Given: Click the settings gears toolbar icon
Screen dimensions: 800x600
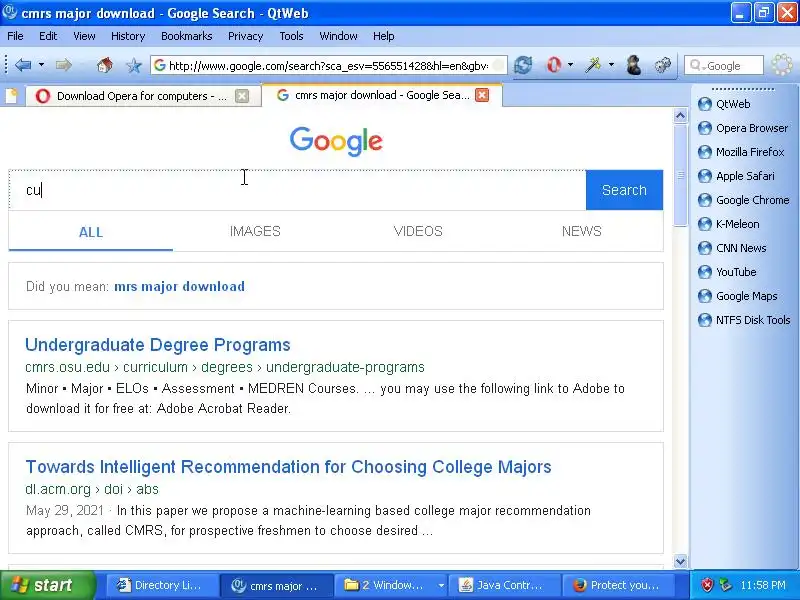Looking at the screenshot, I should pos(662,65).
